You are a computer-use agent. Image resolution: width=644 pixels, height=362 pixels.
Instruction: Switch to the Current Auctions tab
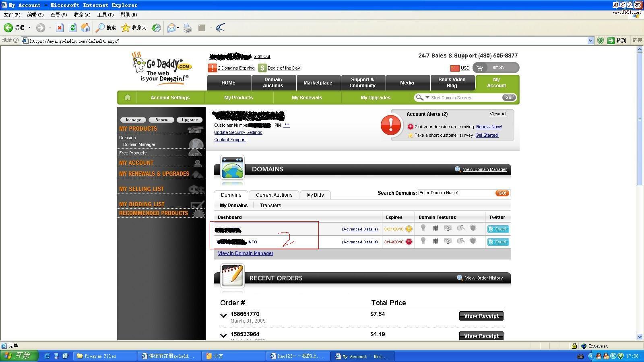tap(274, 195)
